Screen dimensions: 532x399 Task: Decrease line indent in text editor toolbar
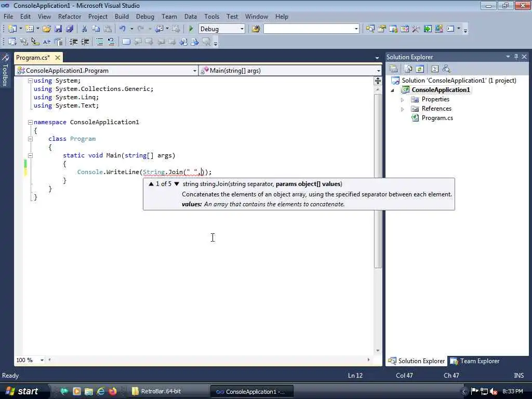tap(73, 42)
